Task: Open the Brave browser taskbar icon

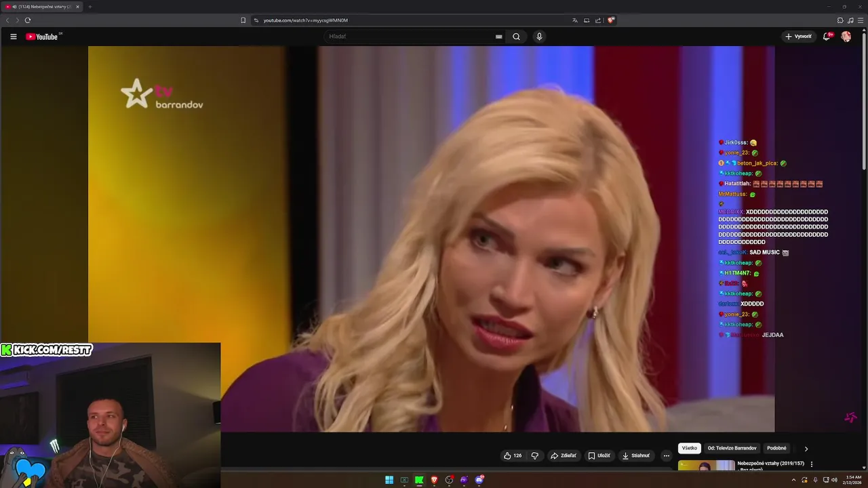Action: (434, 480)
